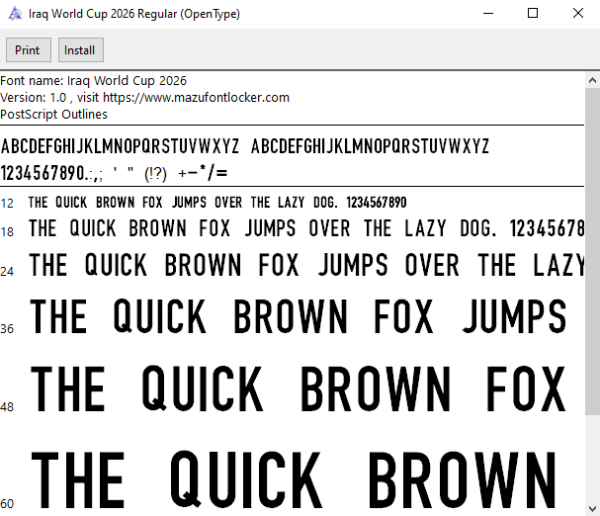Click the Print button
The height and width of the screenshot is (516, 600).
28,50
